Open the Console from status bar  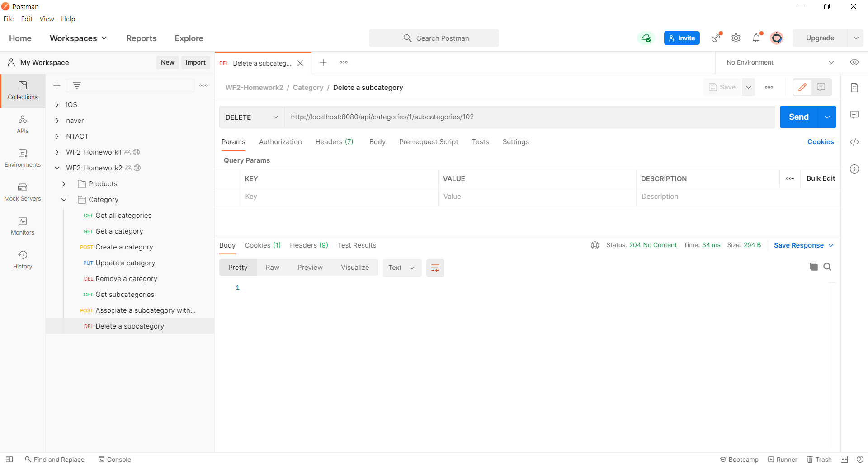click(x=115, y=460)
